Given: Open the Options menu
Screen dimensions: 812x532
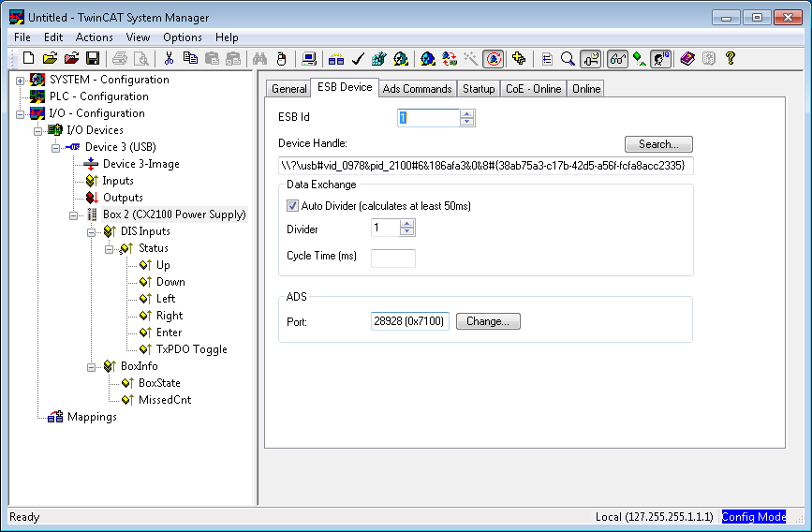Looking at the screenshot, I should pos(183,37).
